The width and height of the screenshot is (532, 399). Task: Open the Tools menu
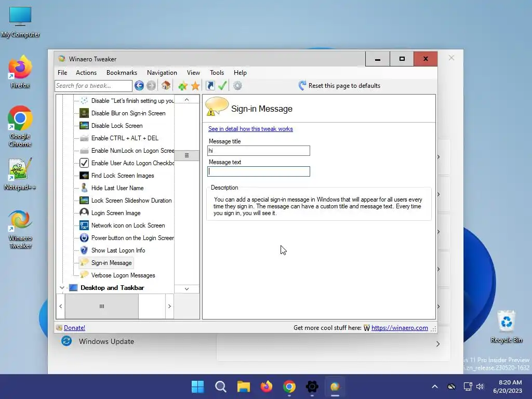pos(217,73)
